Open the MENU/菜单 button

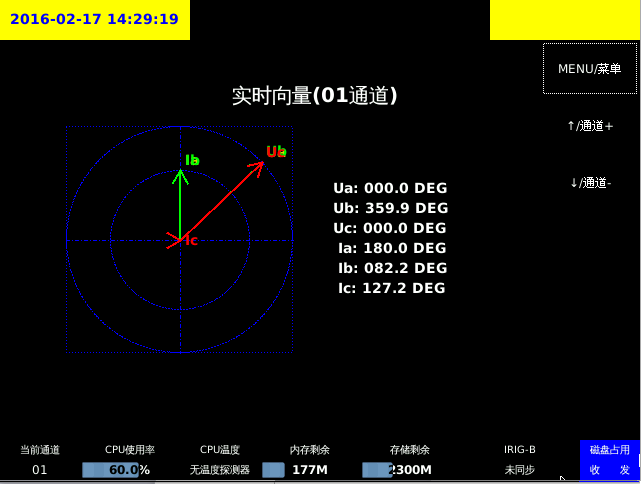589,68
